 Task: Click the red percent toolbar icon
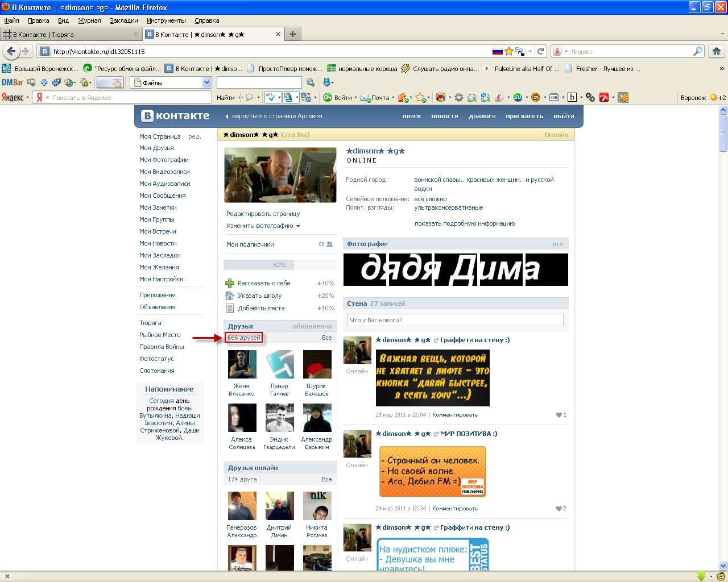604,97
